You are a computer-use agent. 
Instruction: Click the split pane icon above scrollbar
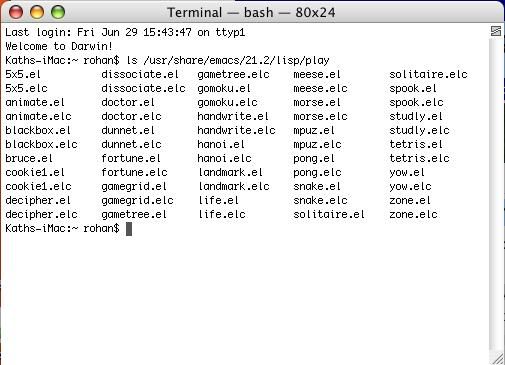(496, 31)
